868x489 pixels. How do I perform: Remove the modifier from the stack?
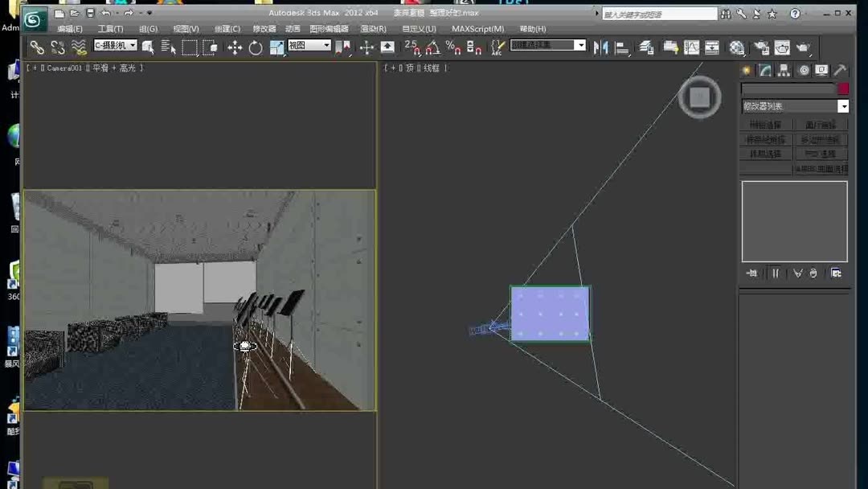(x=813, y=273)
